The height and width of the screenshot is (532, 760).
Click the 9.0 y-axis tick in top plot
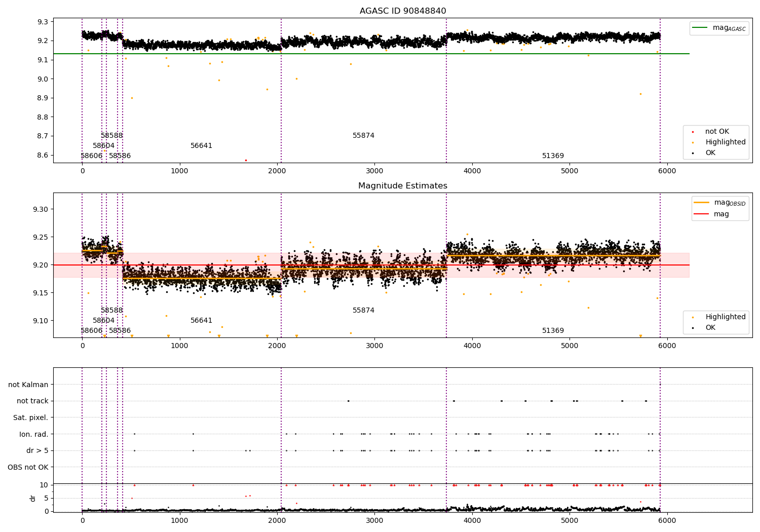click(x=43, y=79)
